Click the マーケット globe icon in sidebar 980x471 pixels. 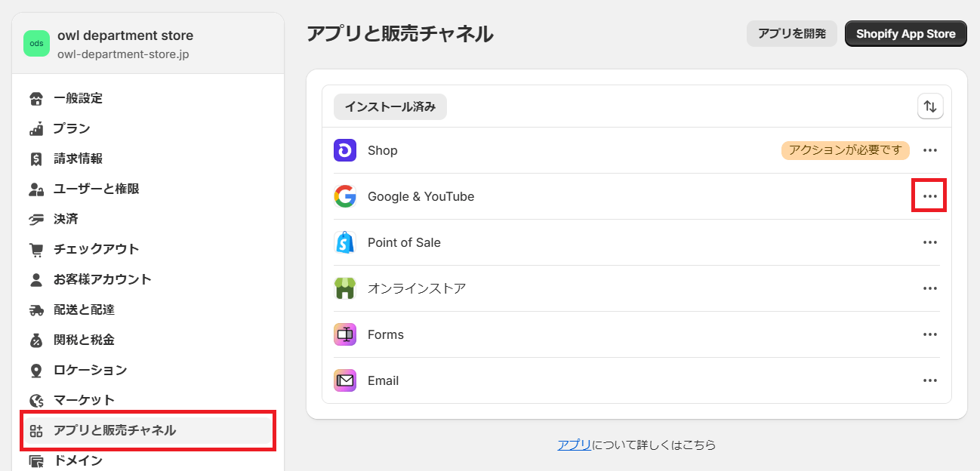point(35,400)
